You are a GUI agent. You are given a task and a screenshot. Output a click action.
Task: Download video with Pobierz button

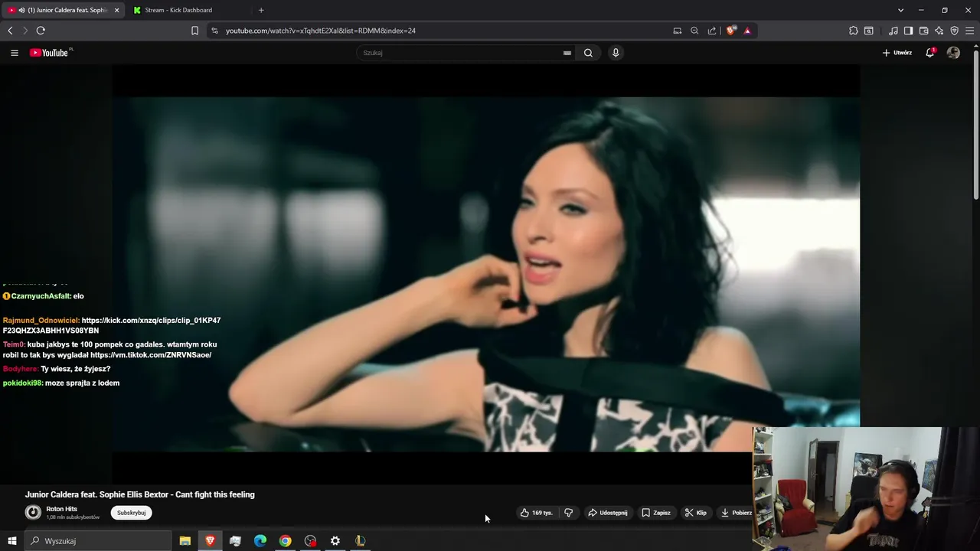(737, 513)
